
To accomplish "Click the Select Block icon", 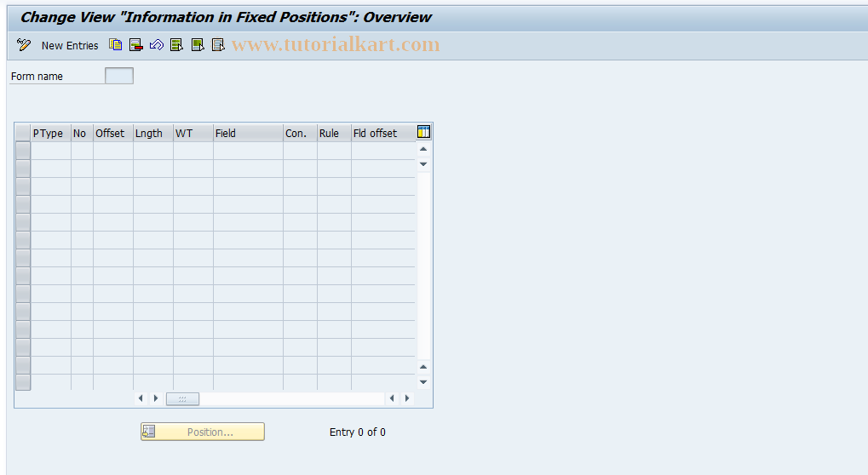I will tap(198, 45).
